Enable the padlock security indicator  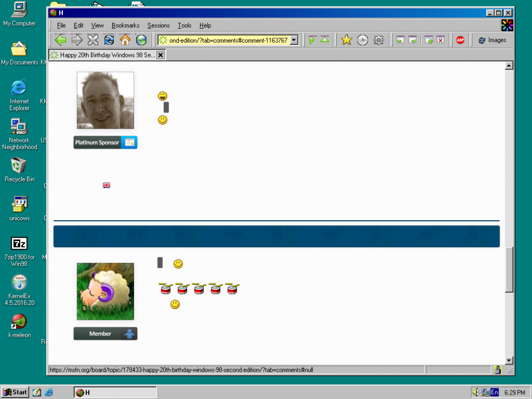point(498,369)
